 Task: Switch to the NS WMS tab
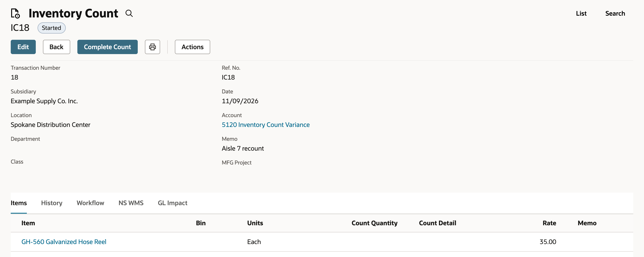[131, 203]
